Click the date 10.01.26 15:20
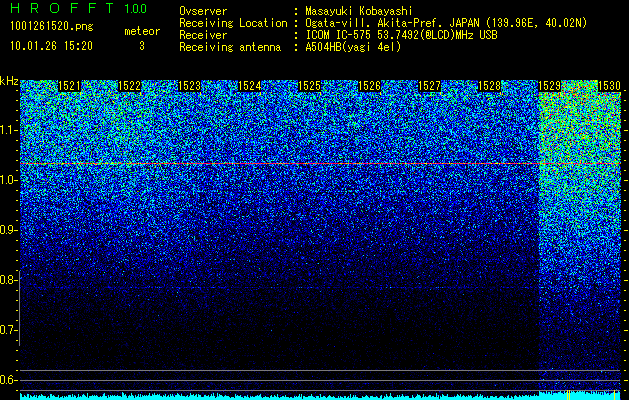 click(51, 46)
